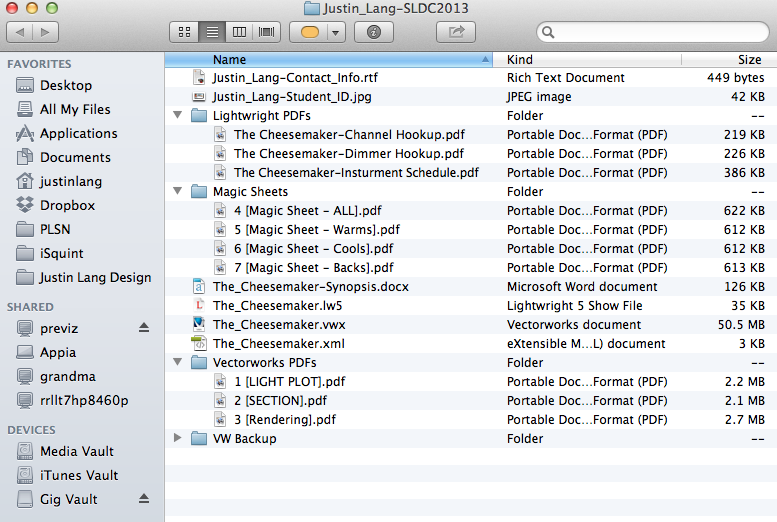This screenshot has width=777, height=522.
Task: Click the Lightwright 5 Show File kind
Action: tap(574, 305)
